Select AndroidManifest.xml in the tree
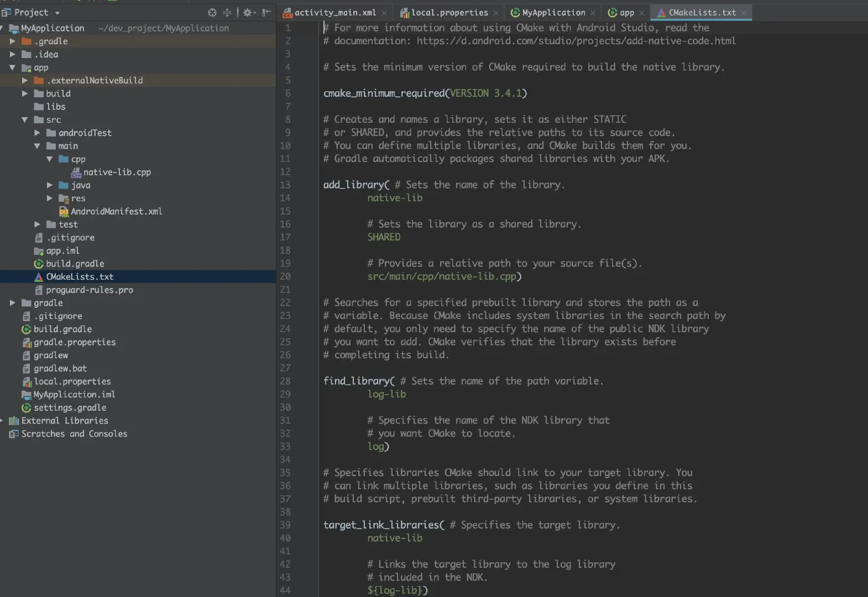The image size is (868, 597). coord(116,212)
